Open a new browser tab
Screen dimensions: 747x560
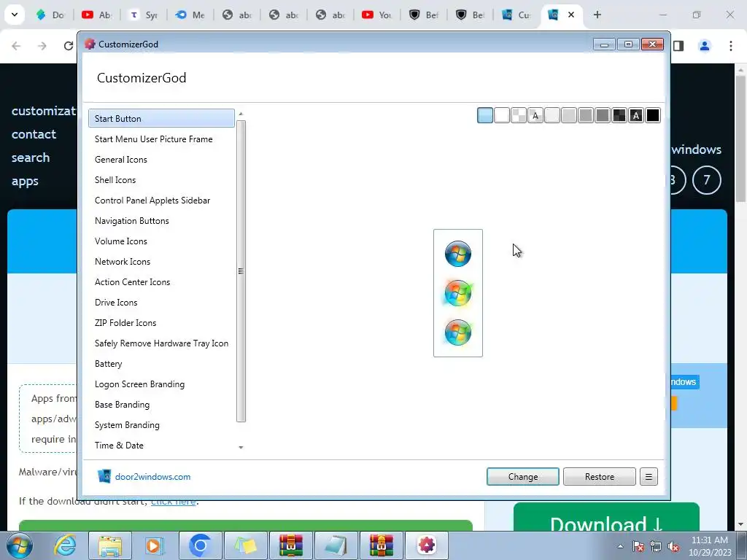597,15
